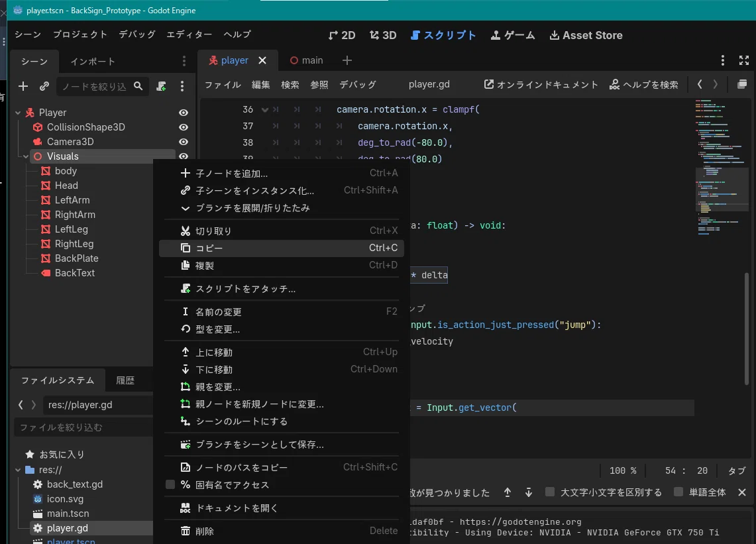Switch to the main scene tab
Screen dimensions: 756x544
(x=307, y=60)
